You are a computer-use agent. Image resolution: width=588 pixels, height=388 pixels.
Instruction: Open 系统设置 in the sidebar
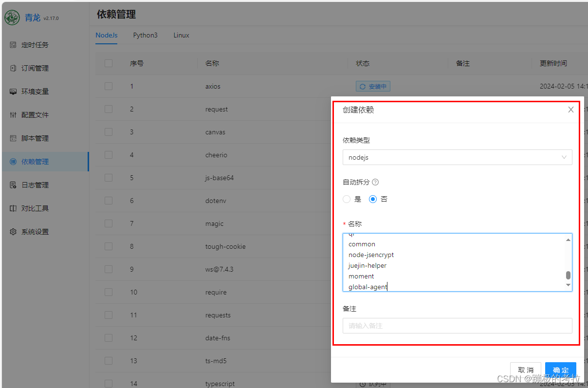point(45,232)
